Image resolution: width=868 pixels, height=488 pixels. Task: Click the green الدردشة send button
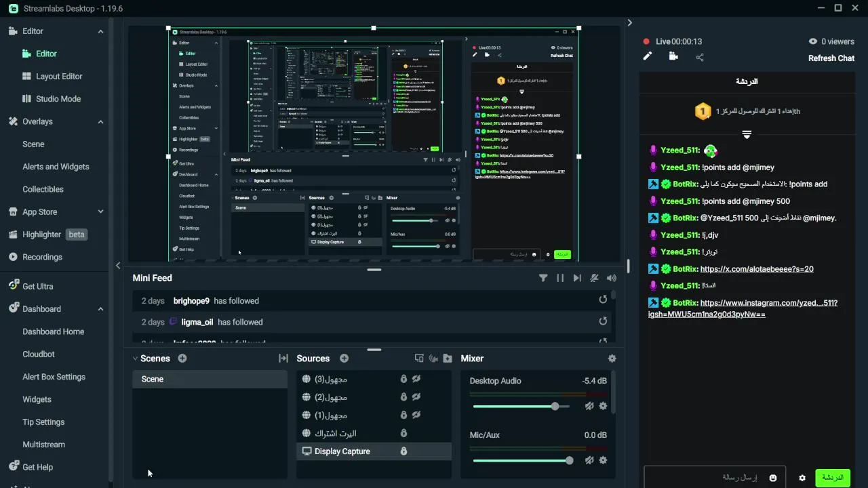(832, 478)
